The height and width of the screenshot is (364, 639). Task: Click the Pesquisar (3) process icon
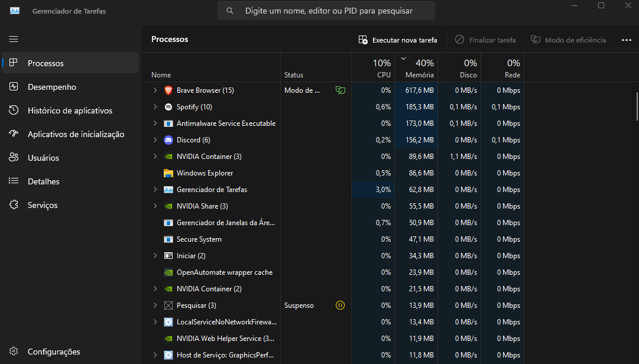pos(168,305)
